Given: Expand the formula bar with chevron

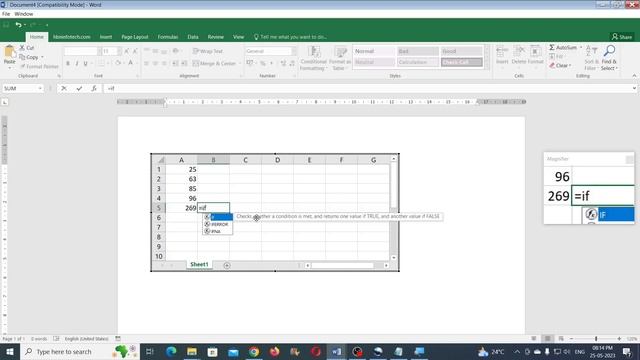Looking at the screenshot, I should (634, 88).
